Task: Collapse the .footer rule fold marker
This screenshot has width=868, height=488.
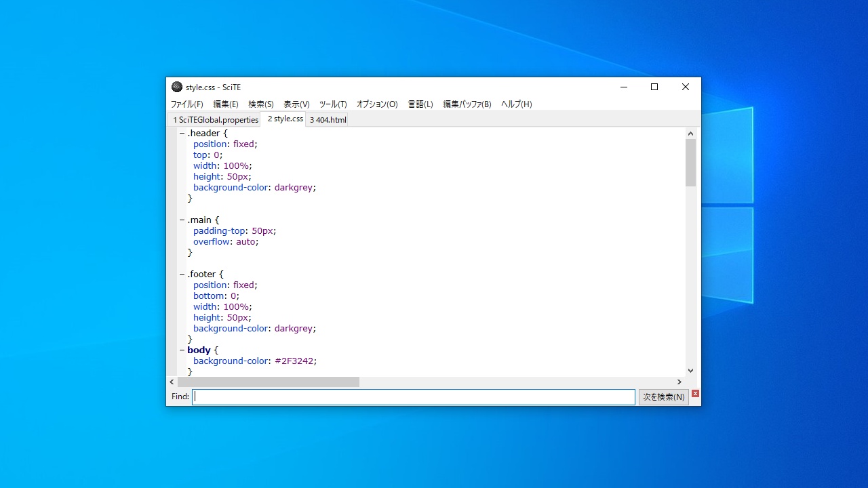Action: tap(182, 274)
